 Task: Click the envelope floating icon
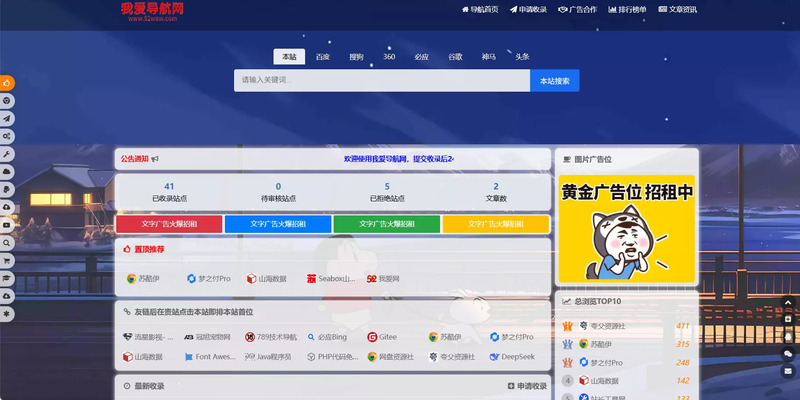pyautogui.click(x=788, y=371)
